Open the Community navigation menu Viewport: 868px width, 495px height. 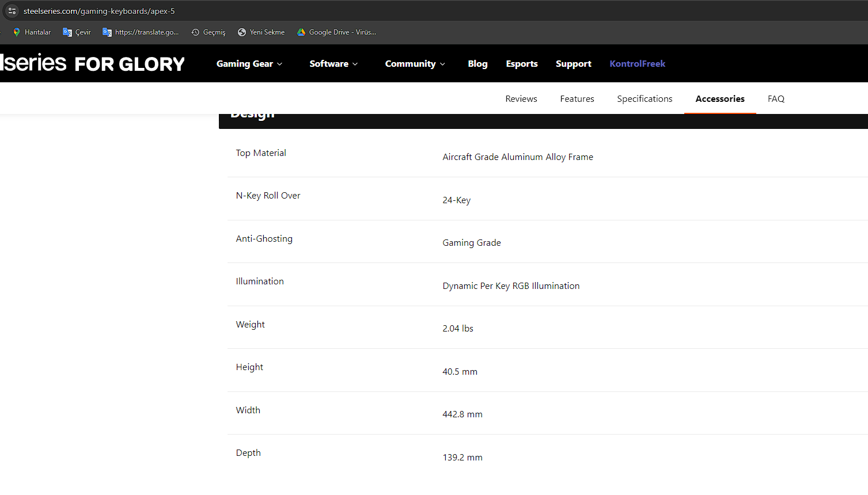coord(415,64)
